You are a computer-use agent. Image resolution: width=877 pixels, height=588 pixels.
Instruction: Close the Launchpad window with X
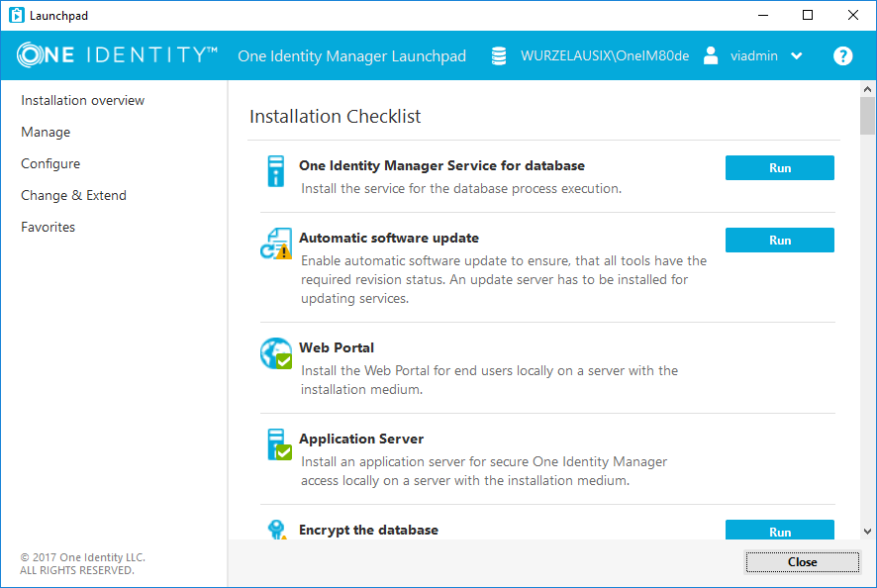point(853,15)
